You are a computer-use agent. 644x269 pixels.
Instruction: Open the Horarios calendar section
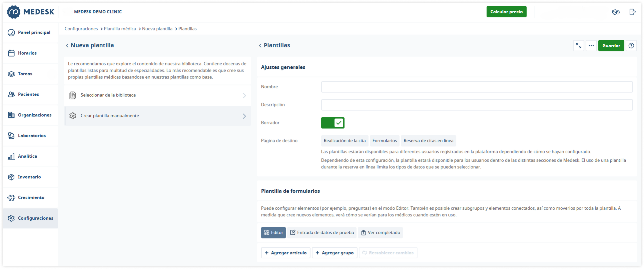point(31,53)
